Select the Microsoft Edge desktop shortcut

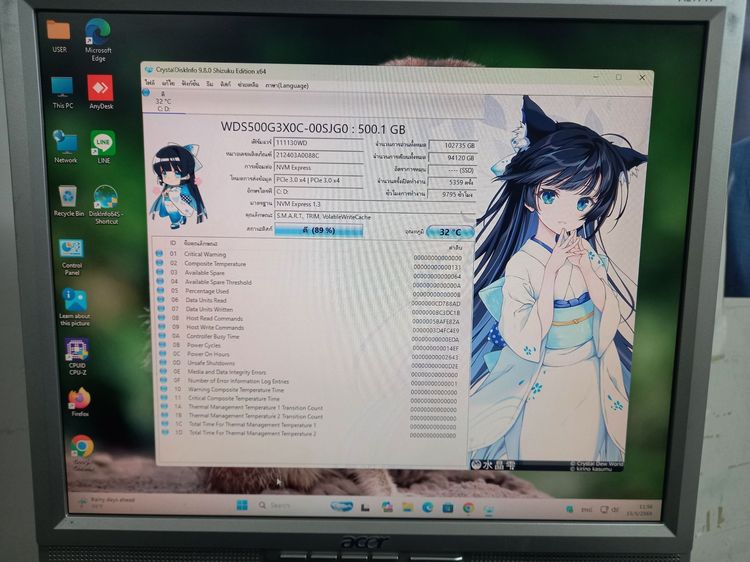[x=98, y=41]
